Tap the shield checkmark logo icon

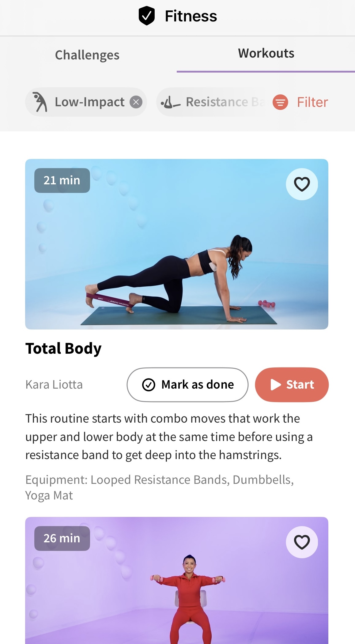coord(147,16)
